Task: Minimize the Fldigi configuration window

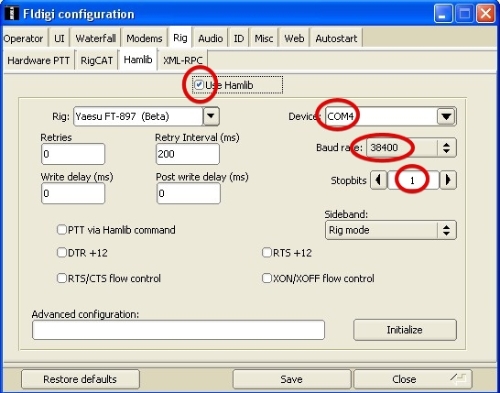Action: coord(443,14)
